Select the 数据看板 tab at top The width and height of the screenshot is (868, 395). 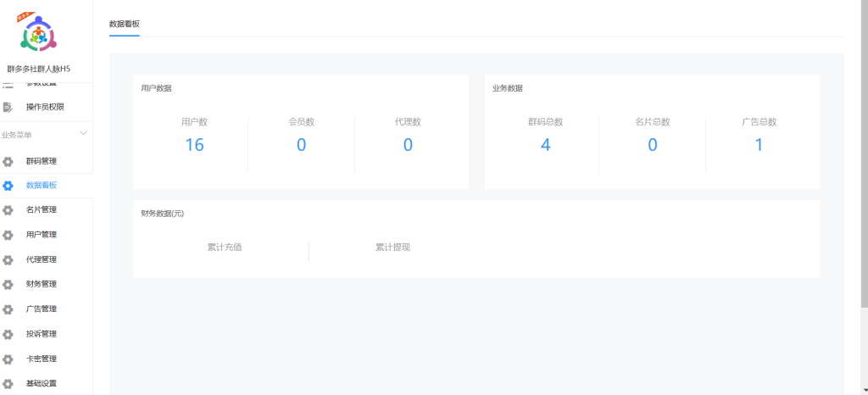click(124, 24)
